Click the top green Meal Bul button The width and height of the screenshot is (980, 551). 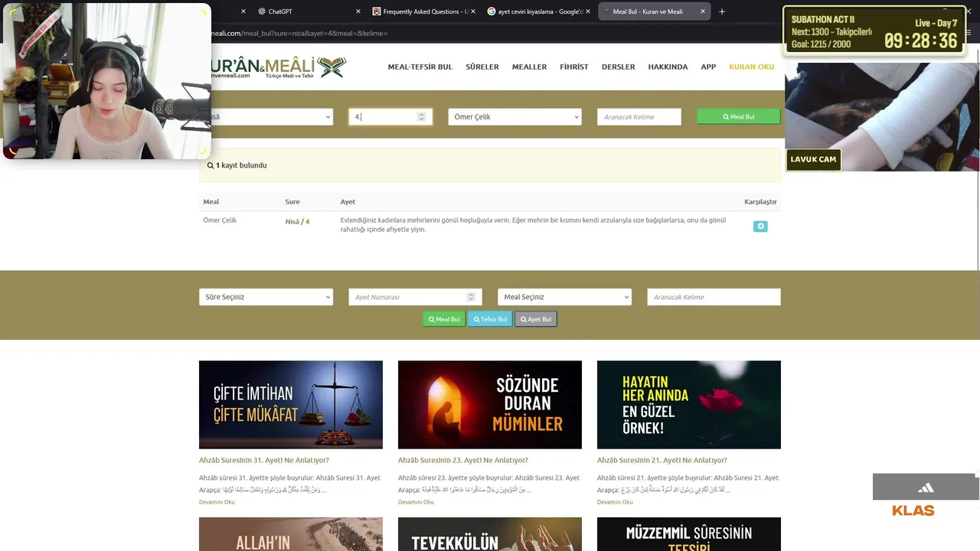click(739, 117)
